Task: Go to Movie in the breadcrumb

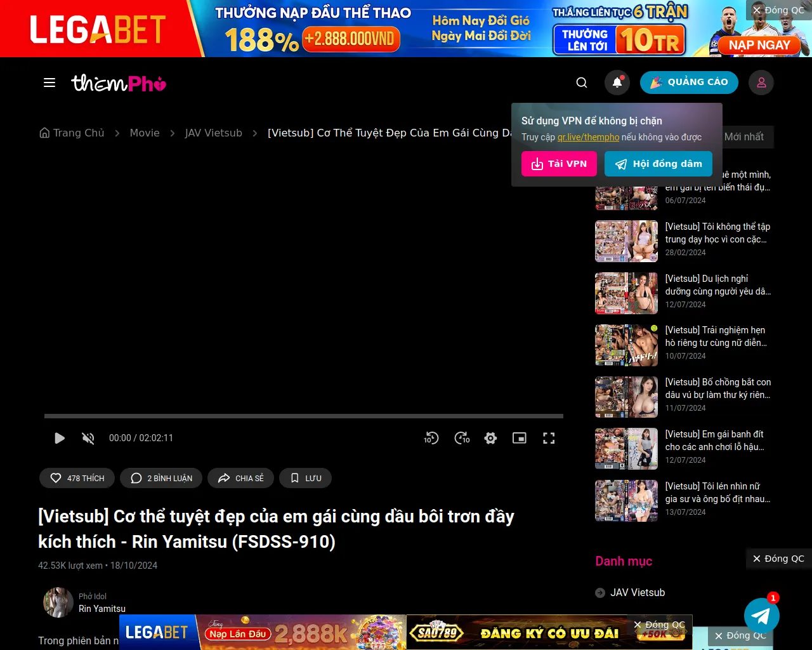Action: pyautogui.click(x=145, y=133)
